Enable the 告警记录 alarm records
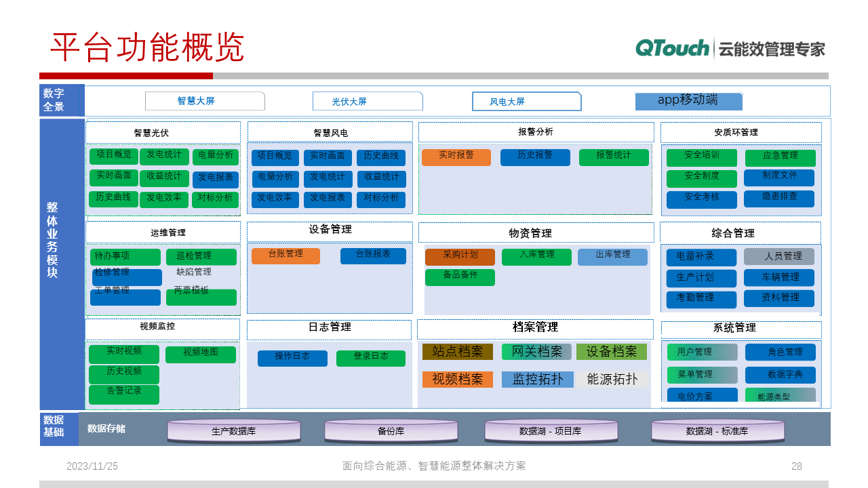 123,394
